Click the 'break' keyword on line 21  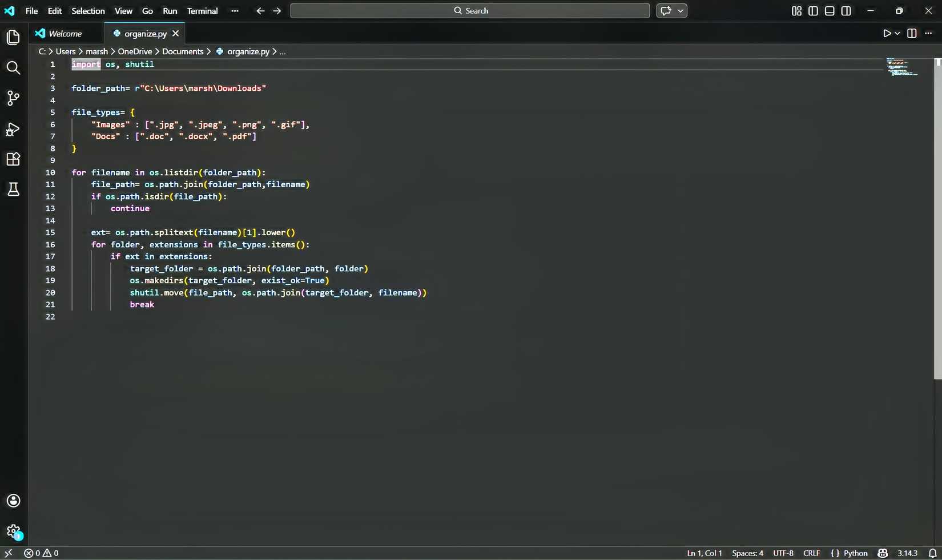coord(142,305)
